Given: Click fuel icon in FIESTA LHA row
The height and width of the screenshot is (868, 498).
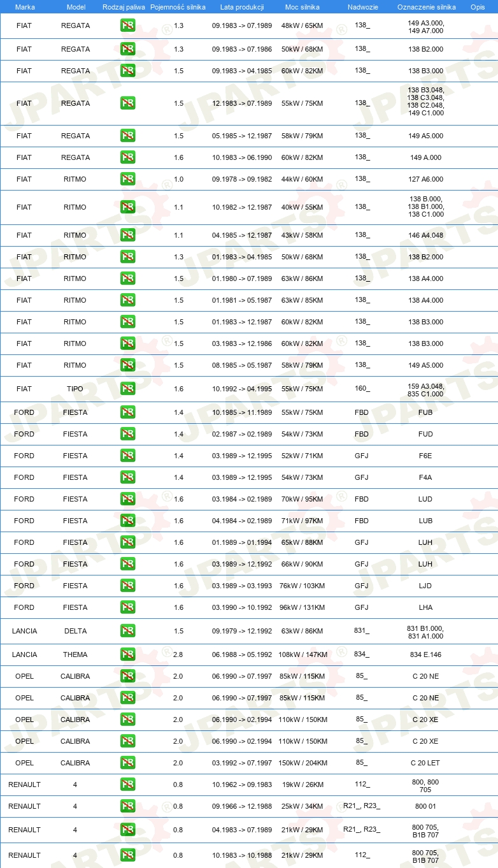Looking at the screenshot, I should click(127, 607).
